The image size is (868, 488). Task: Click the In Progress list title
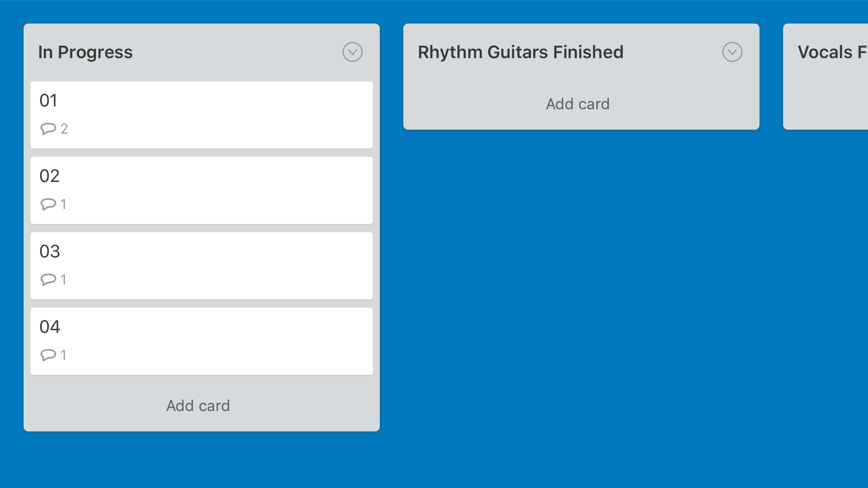pyautogui.click(x=86, y=52)
